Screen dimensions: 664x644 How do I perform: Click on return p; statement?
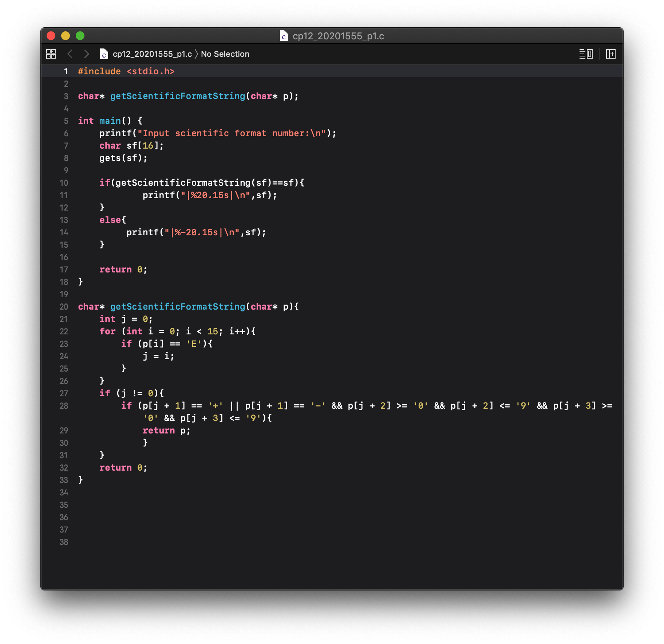point(166,431)
